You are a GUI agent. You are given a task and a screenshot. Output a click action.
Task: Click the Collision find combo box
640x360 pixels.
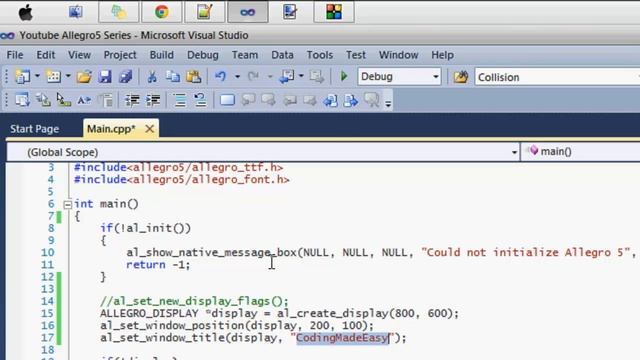557,77
